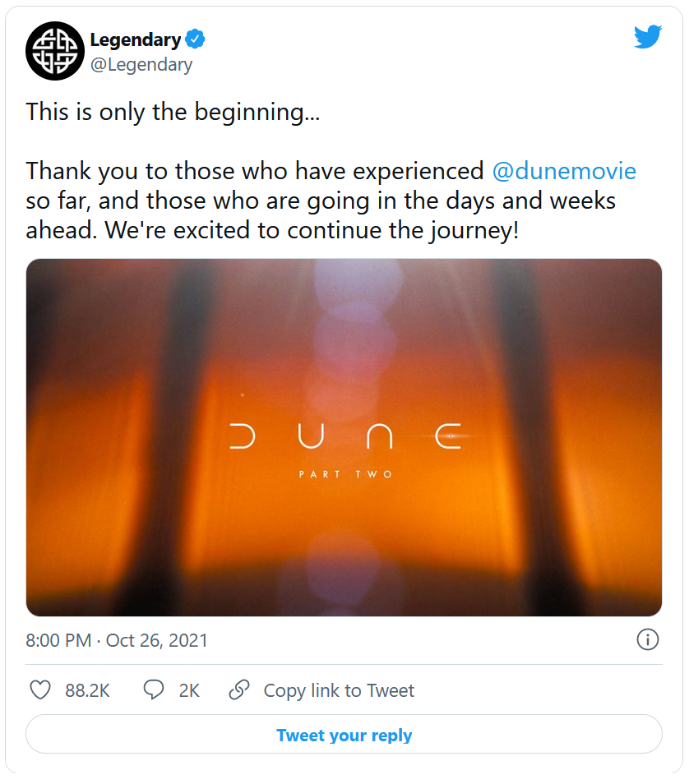Open the Dune Part Two image
The image size is (689, 784).
pyautogui.click(x=344, y=437)
